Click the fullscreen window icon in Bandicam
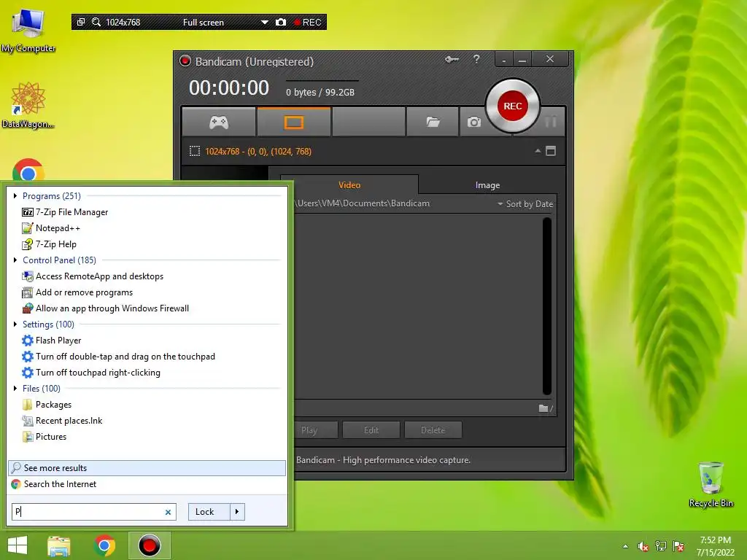Image resolution: width=747 pixels, height=560 pixels. (551, 151)
